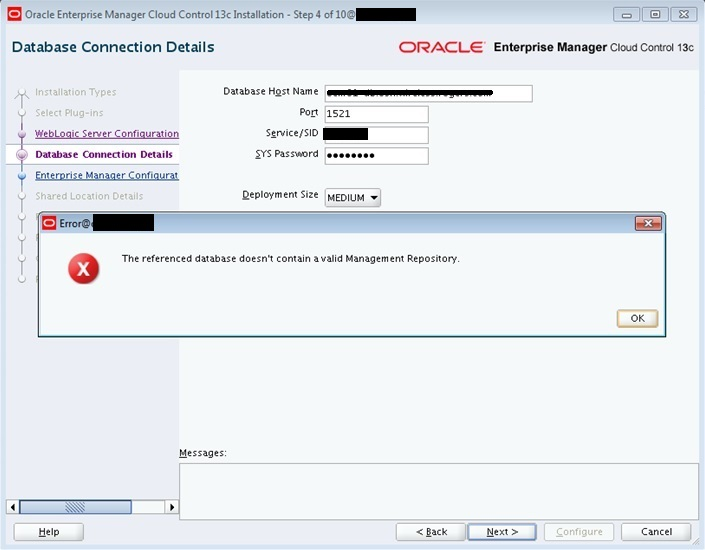The image size is (705, 550).
Task: Go to previous step with Back button
Action: coord(431,532)
